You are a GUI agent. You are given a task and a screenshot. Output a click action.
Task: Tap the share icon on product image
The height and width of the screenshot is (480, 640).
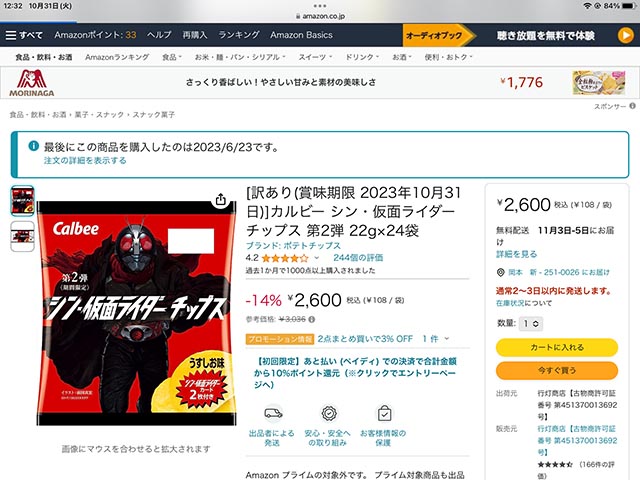(x=221, y=199)
